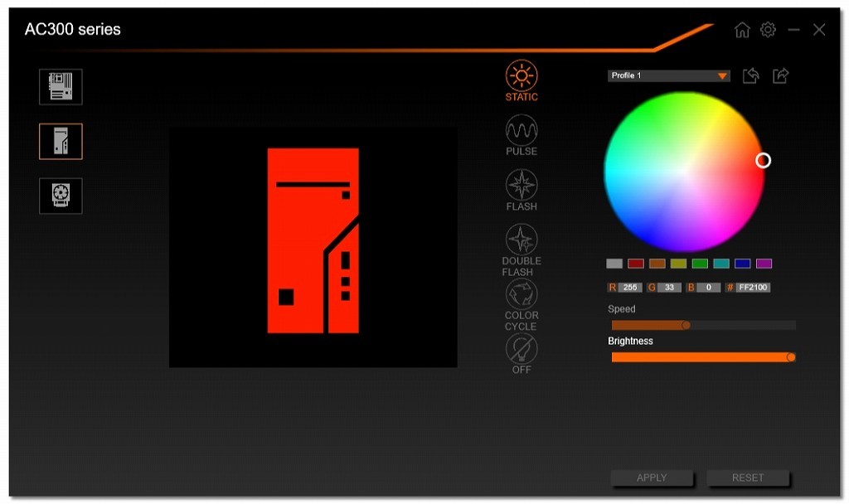
Task: Select the CPU cooler fan device icon
Action: [x=61, y=196]
